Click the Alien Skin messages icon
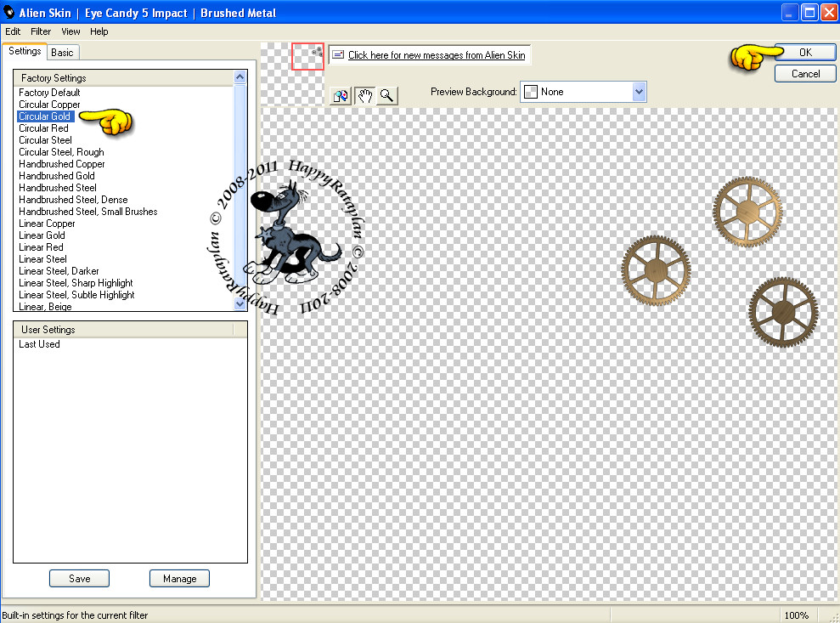 coord(338,54)
